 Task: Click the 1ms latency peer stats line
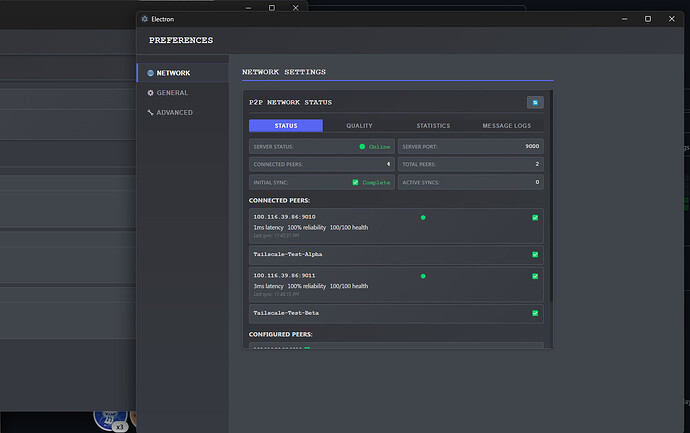click(x=311, y=228)
